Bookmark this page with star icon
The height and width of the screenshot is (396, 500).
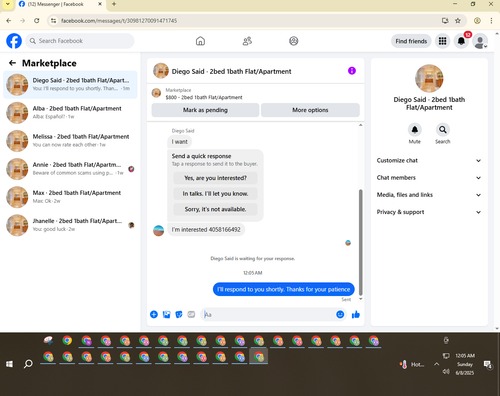point(458,21)
